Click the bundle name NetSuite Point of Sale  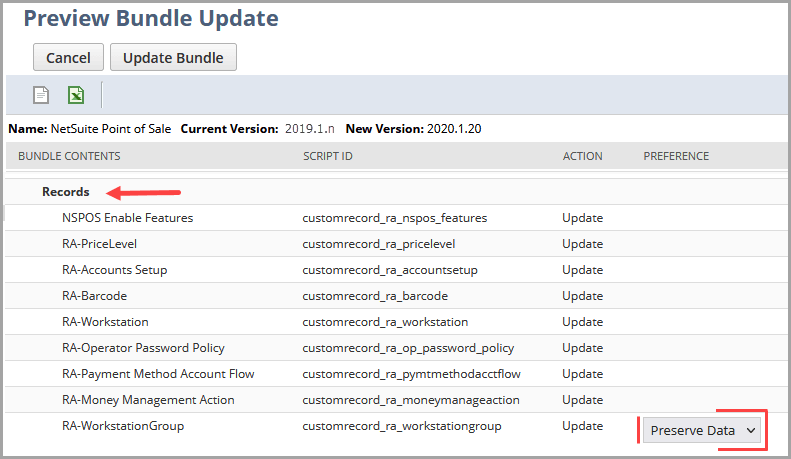(x=111, y=129)
